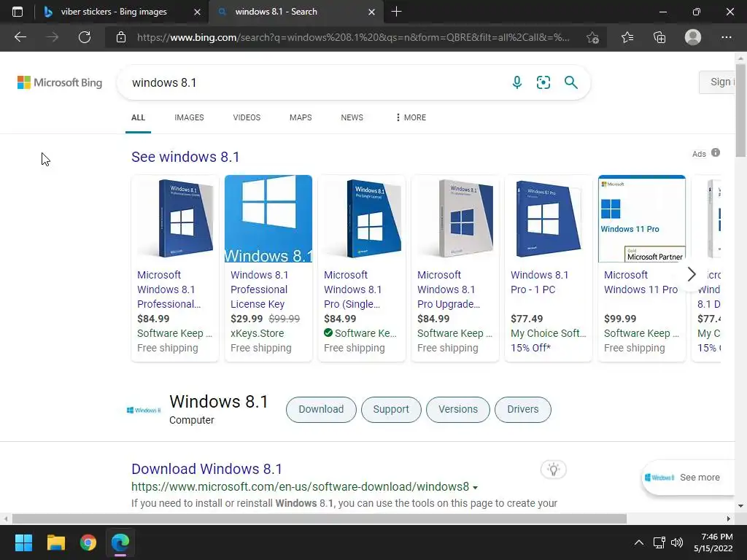
Task: Close the viber stickers tab
Action: click(x=197, y=12)
